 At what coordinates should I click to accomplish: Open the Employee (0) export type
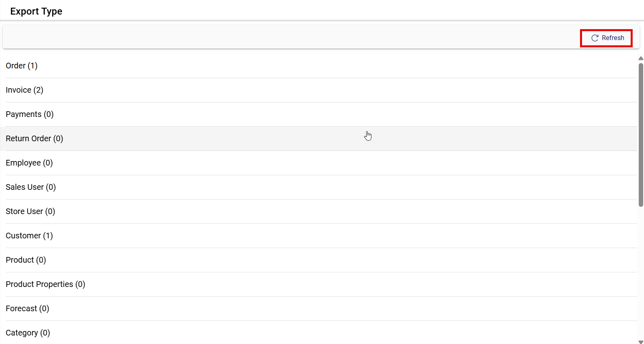tap(29, 163)
